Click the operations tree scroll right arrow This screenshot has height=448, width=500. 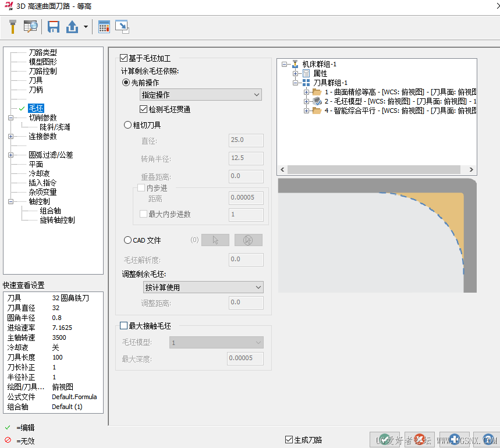471,169
